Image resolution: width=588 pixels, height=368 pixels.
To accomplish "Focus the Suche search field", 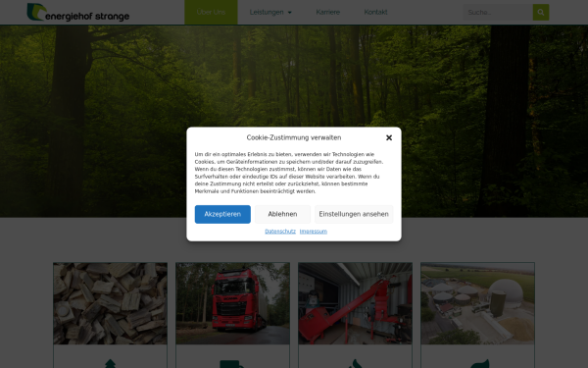I will [x=498, y=13].
